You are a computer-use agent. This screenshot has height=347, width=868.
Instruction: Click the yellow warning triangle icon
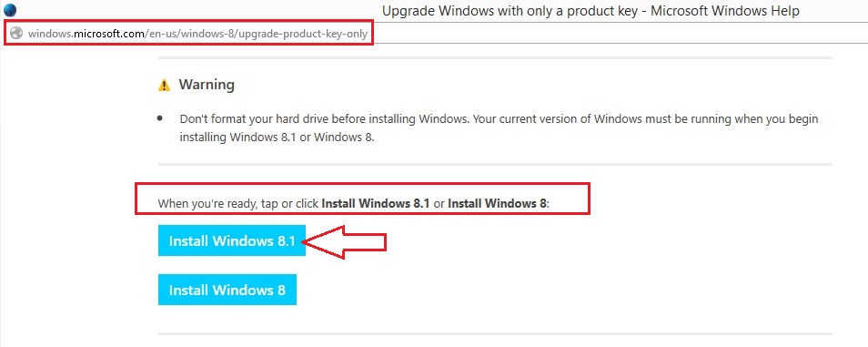(164, 86)
